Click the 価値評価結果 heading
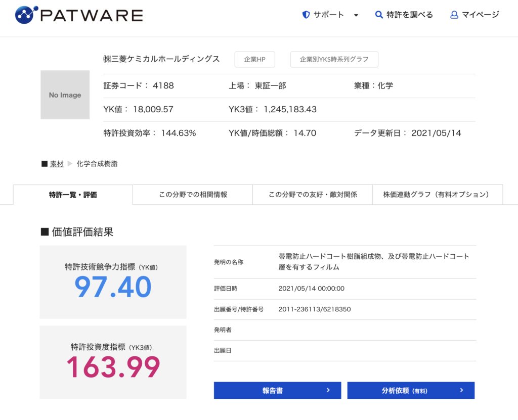The image size is (518, 420). pos(77,232)
